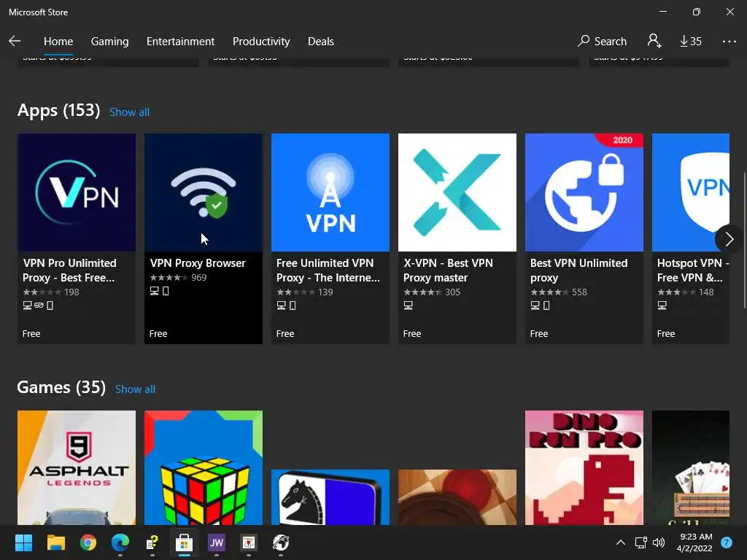
Task: Open File Explorer from taskbar
Action: pyautogui.click(x=55, y=542)
